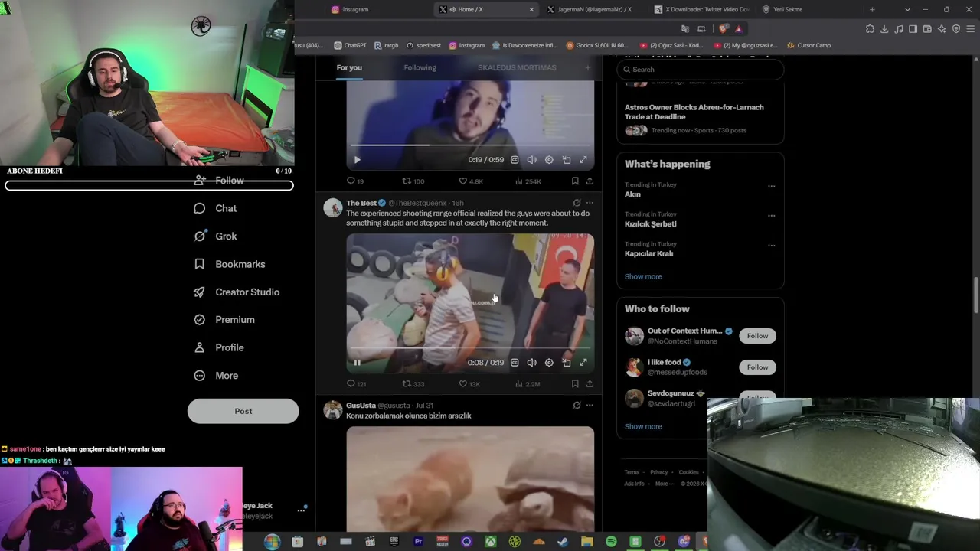This screenshot has width=980, height=551.
Task: Go to Premium in the sidebar
Action: point(224,320)
